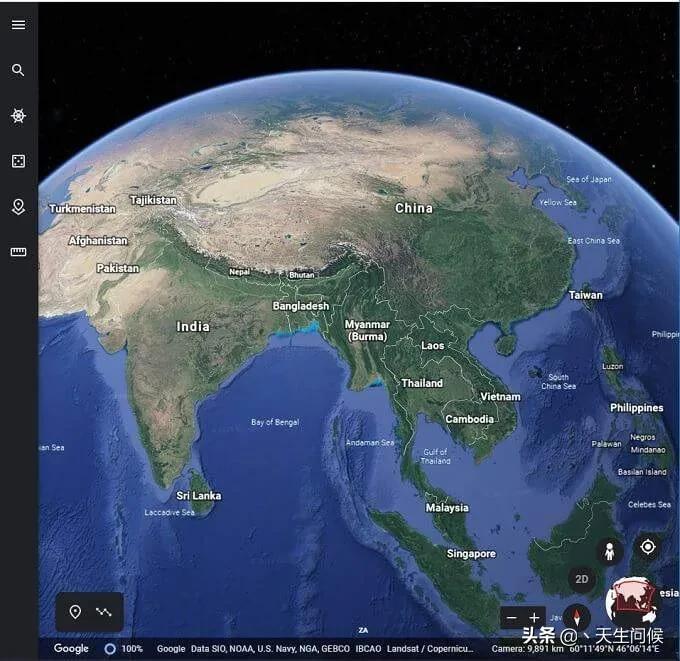Click the Luzon island label

[612, 367]
